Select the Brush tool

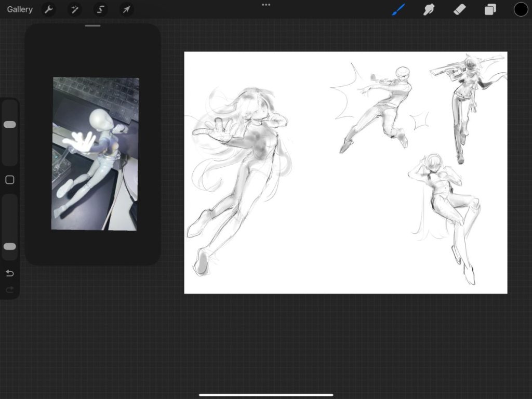pyautogui.click(x=398, y=9)
